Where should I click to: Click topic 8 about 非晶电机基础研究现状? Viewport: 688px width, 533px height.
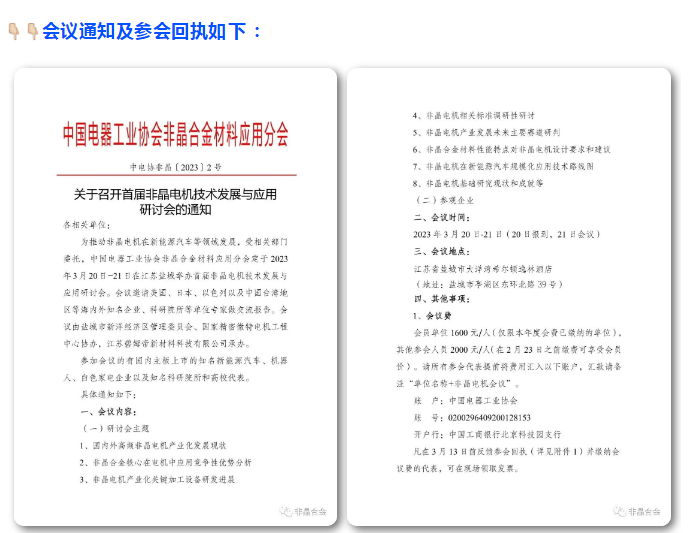pos(478,183)
